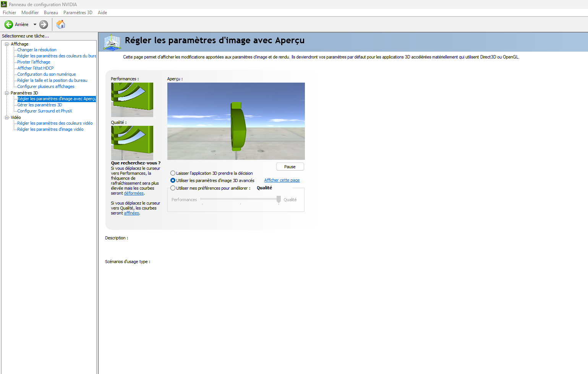
Task: Open the Aide menu
Action: tap(102, 13)
